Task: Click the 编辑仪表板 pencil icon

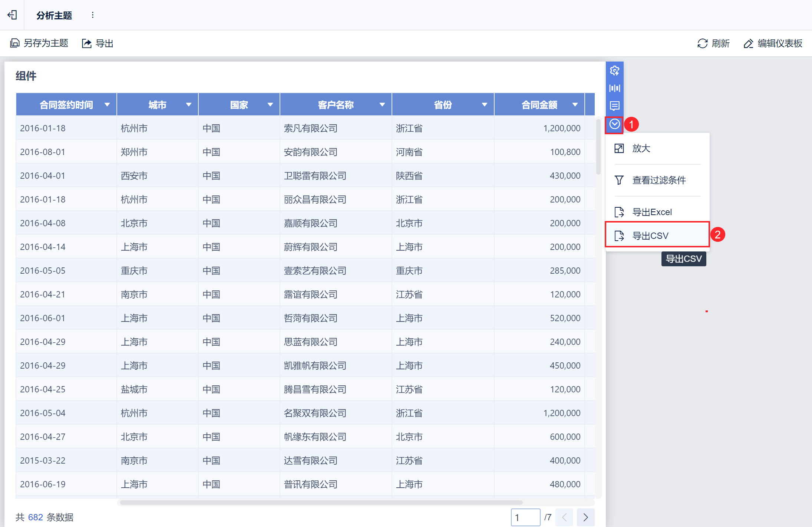Action: click(749, 43)
